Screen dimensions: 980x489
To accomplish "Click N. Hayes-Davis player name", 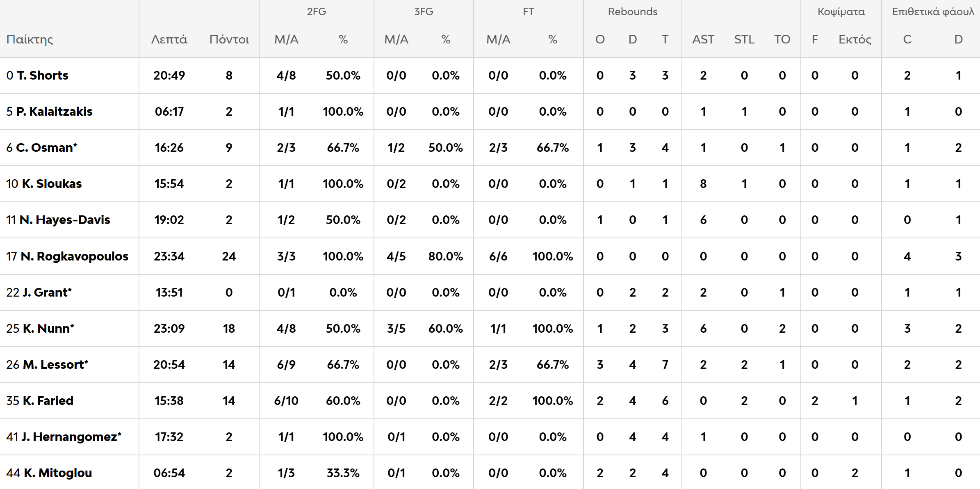I will click(x=65, y=220).
